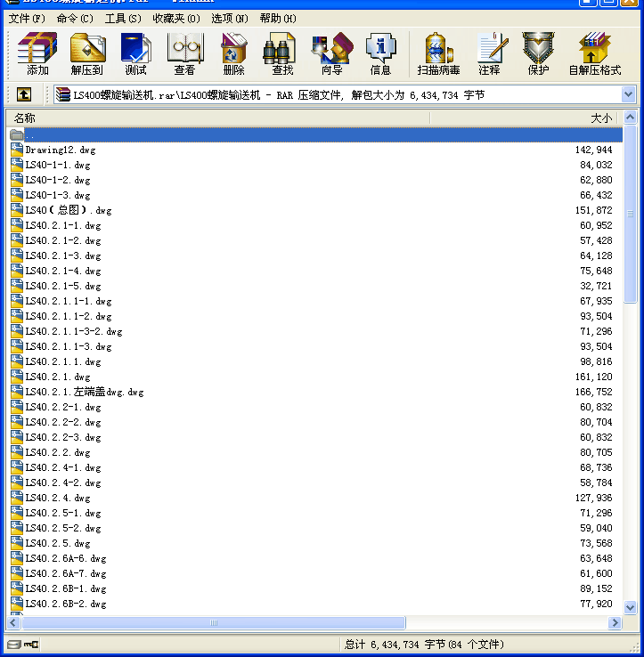Click the 保护 (Protect) shield icon

tap(538, 54)
